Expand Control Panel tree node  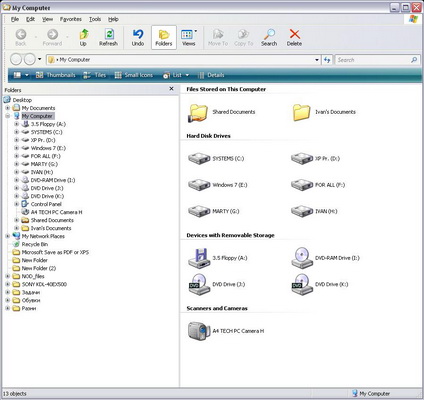point(16,204)
